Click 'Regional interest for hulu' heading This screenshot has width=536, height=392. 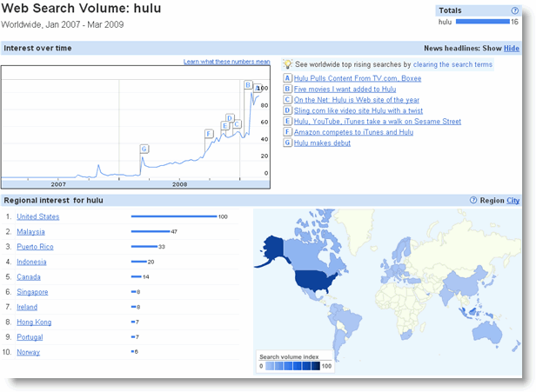point(53,201)
